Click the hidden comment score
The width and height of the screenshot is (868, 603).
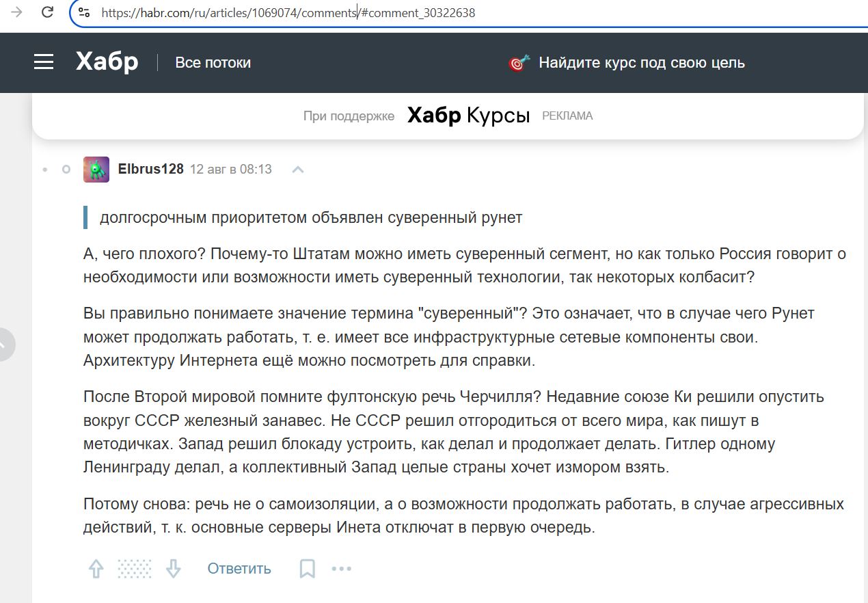(x=135, y=569)
